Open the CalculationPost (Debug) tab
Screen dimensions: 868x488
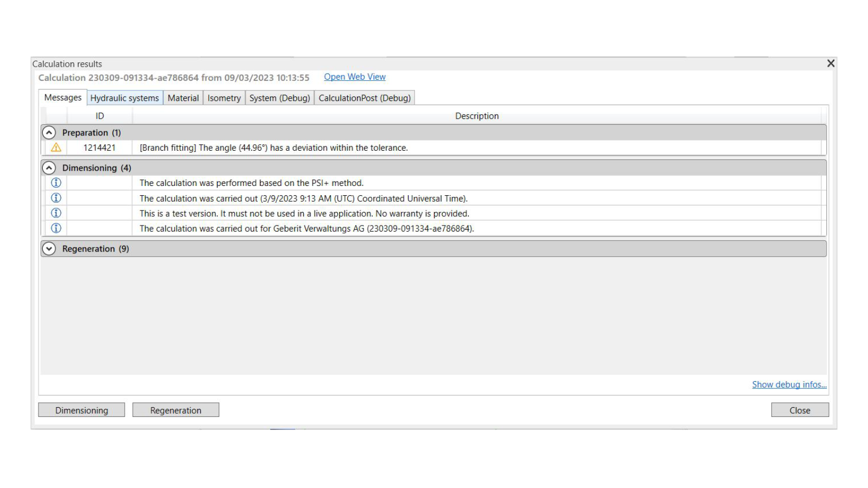pyautogui.click(x=364, y=98)
